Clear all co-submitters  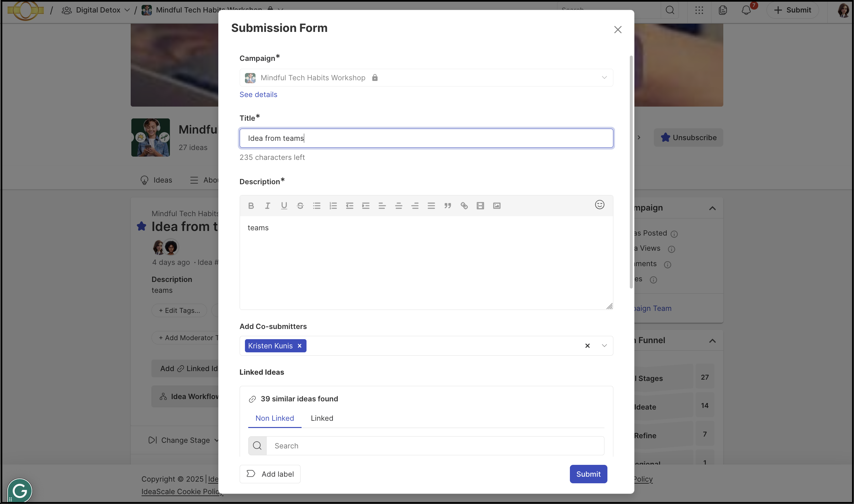point(587,346)
